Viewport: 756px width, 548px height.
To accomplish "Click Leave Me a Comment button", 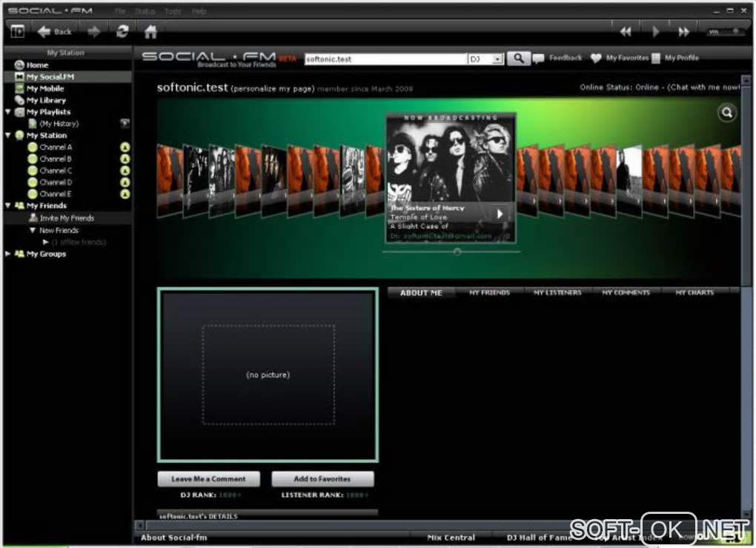I will tap(208, 479).
